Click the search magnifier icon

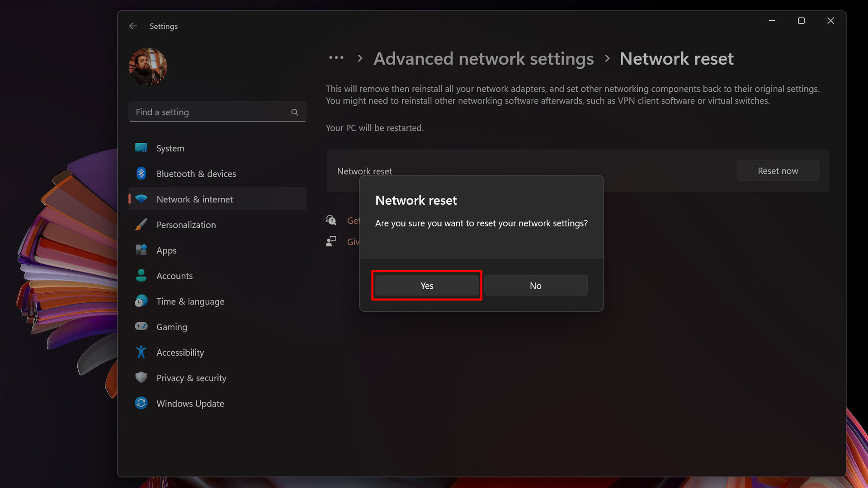tap(295, 112)
